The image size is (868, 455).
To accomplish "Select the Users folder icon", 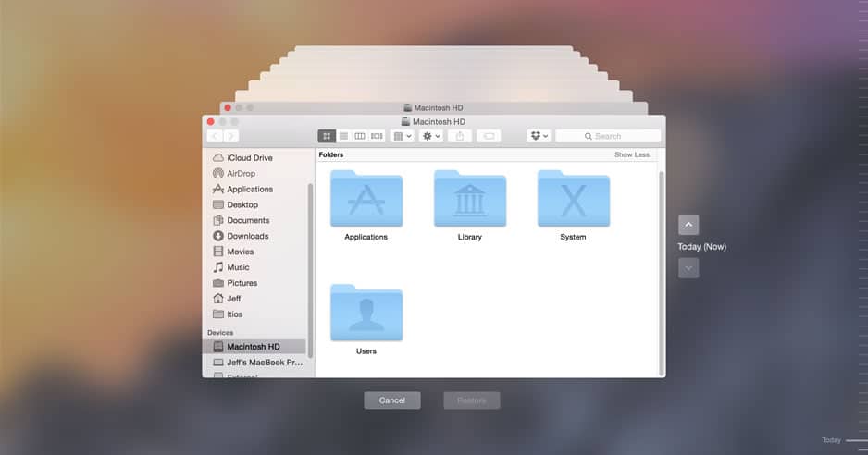I will pos(366,314).
